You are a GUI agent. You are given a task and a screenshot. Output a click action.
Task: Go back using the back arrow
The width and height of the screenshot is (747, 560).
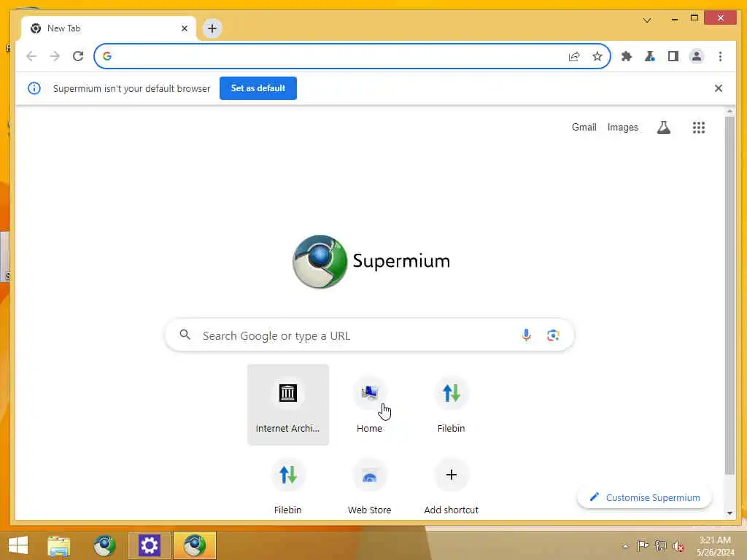click(31, 56)
